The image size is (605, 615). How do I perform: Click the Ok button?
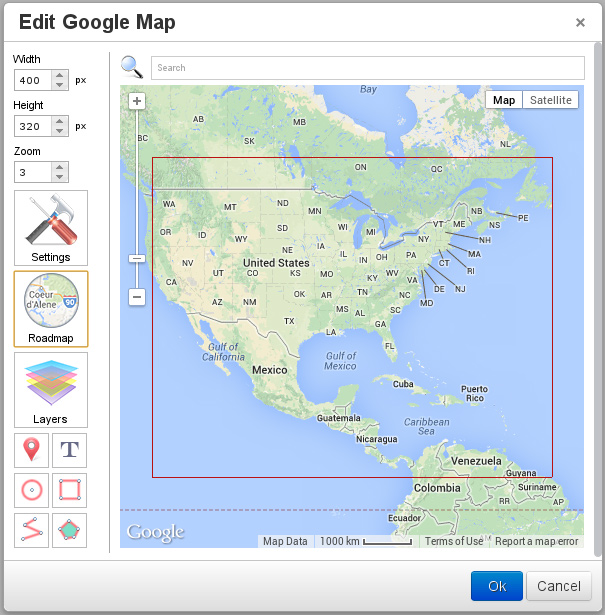pos(497,586)
